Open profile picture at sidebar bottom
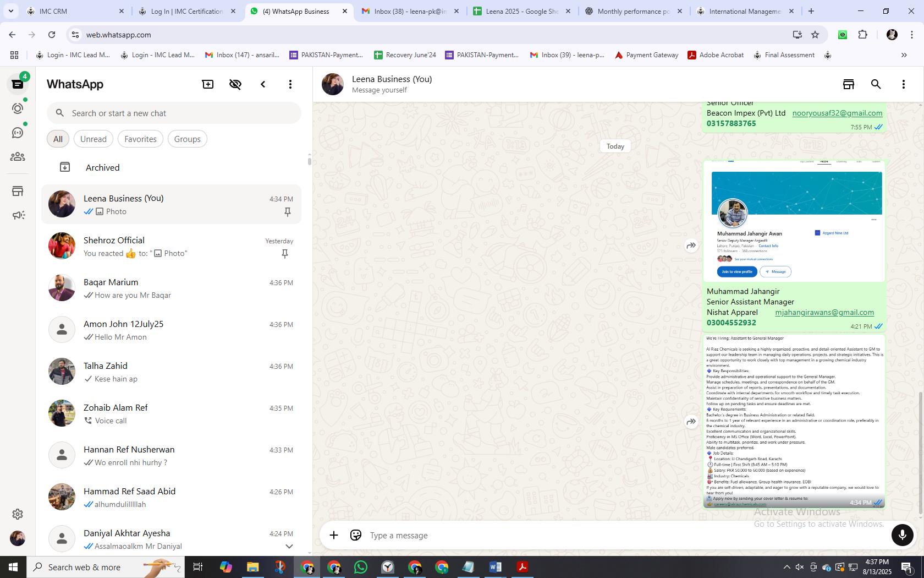 [x=18, y=538]
